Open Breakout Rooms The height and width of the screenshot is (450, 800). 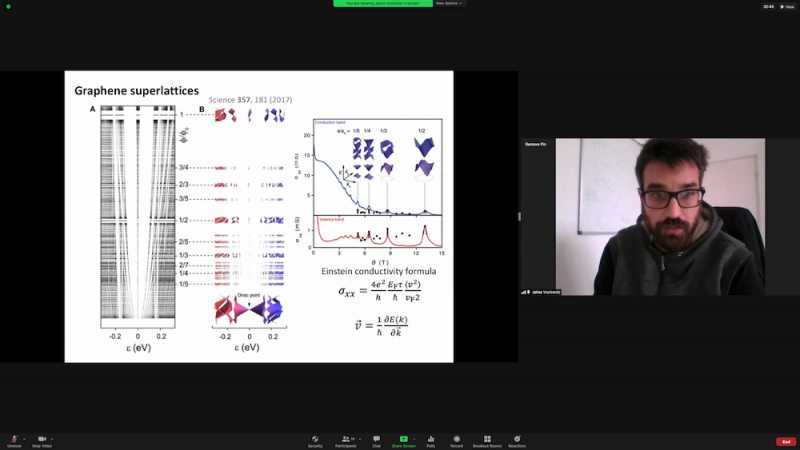tap(487, 439)
